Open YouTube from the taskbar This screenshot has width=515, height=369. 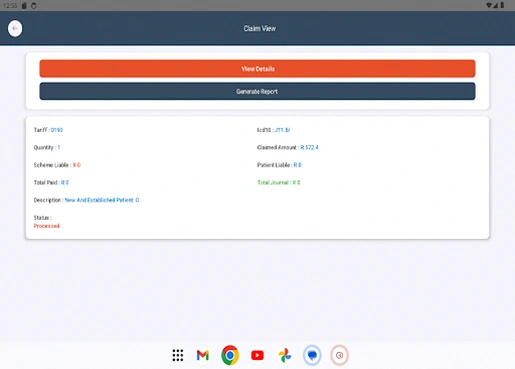coord(257,355)
